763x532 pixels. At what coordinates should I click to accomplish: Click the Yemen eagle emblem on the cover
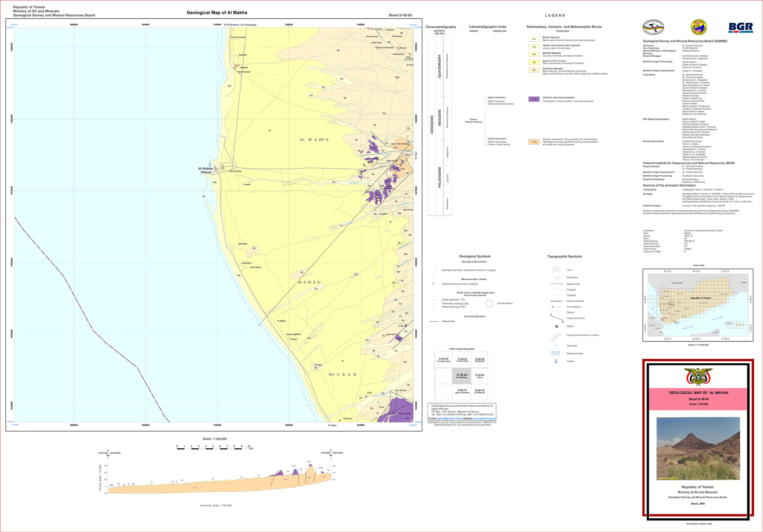(x=698, y=377)
